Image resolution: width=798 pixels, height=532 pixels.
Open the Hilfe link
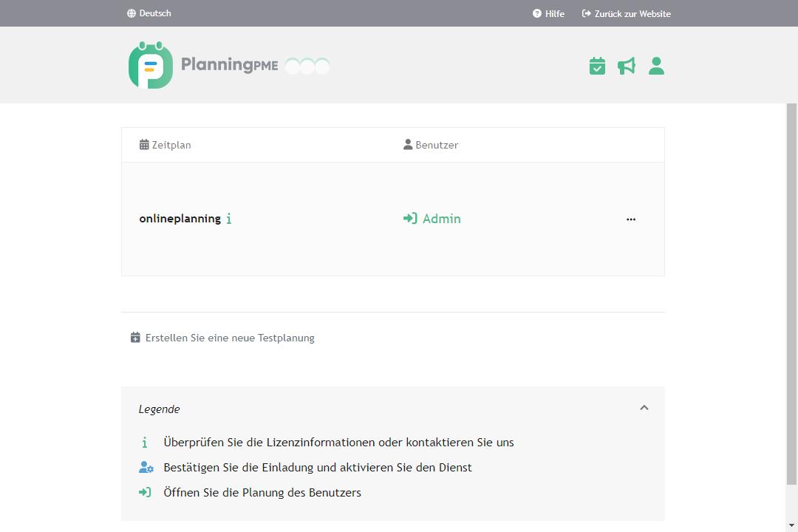pyautogui.click(x=554, y=13)
